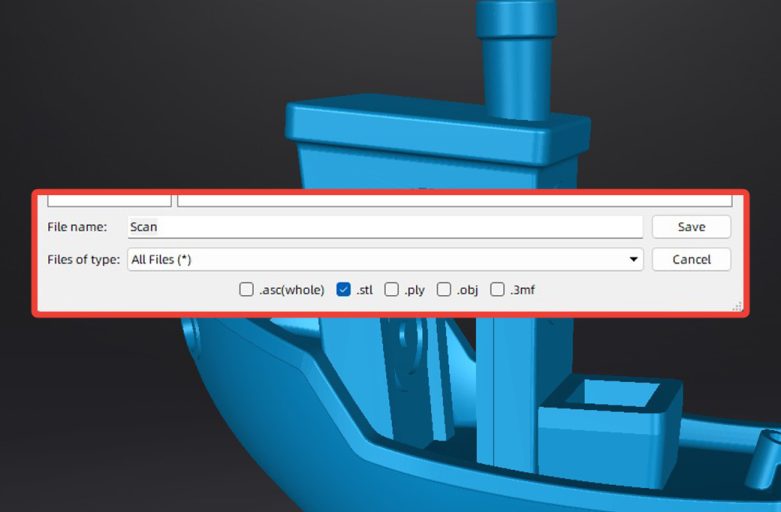Image resolution: width=781 pixels, height=512 pixels.
Task: Click the Files of type dropdown arrow
Action: pyautogui.click(x=634, y=260)
